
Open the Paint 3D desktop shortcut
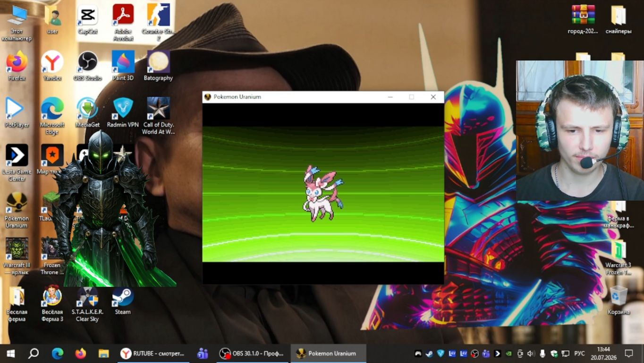coord(123,66)
